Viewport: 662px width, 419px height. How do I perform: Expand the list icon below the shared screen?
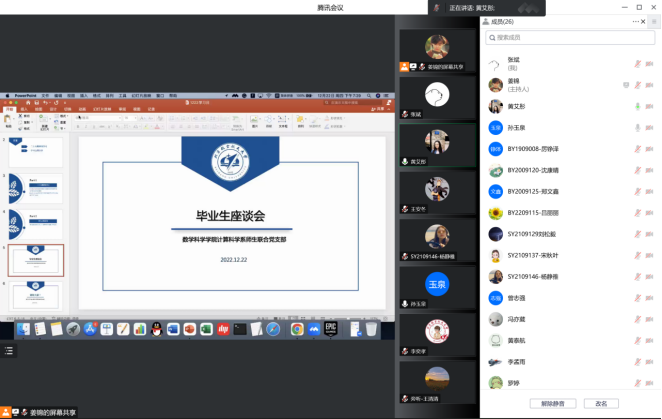9,350
